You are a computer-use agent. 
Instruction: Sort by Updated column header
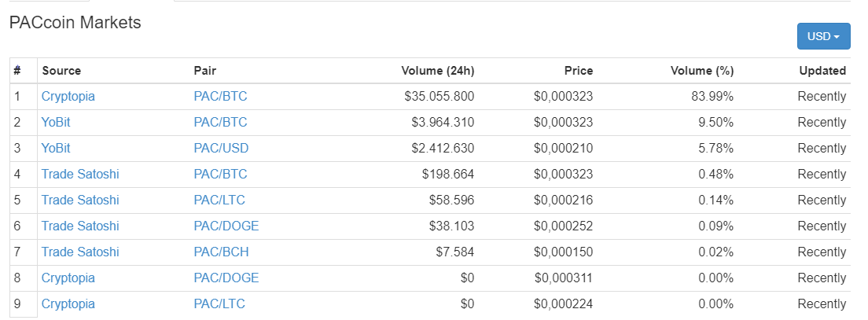[x=822, y=71]
